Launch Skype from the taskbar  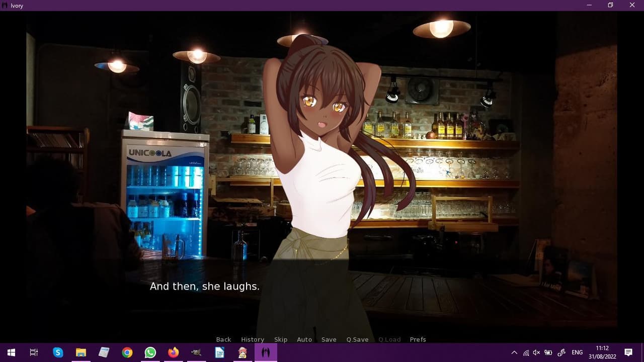coord(58,352)
